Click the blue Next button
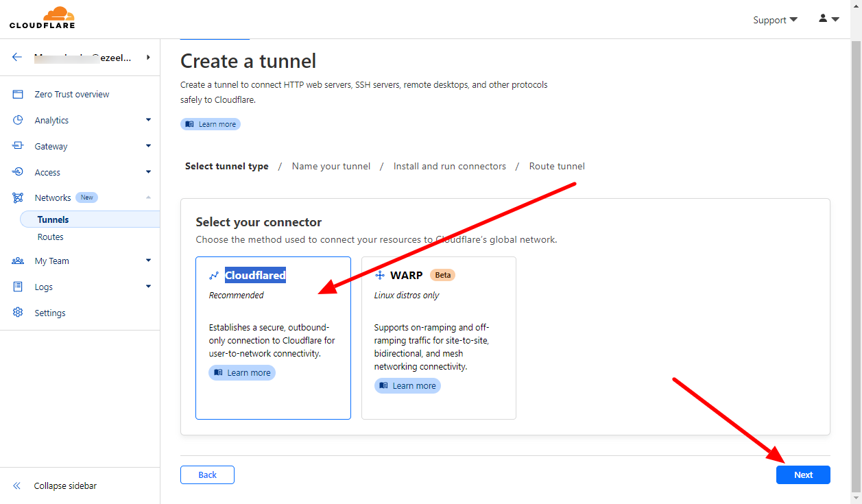The image size is (862, 504). pyautogui.click(x=803, y=475)
